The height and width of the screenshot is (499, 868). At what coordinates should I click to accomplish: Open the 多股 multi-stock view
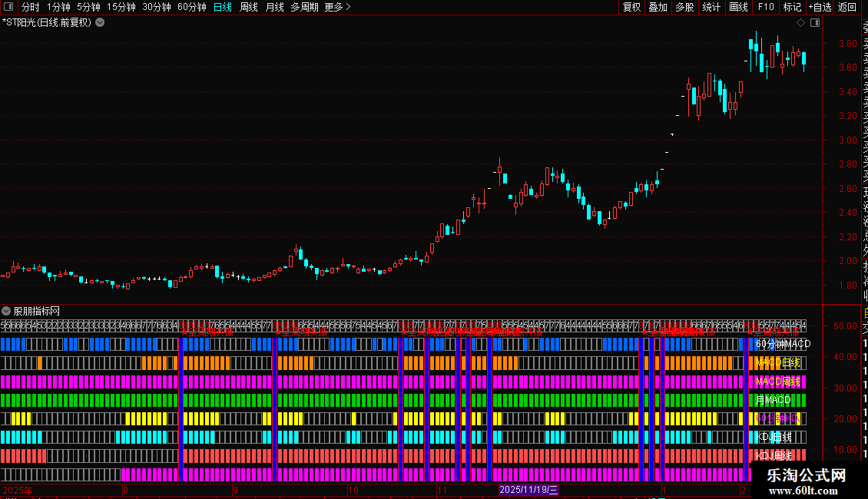point(684,7)
